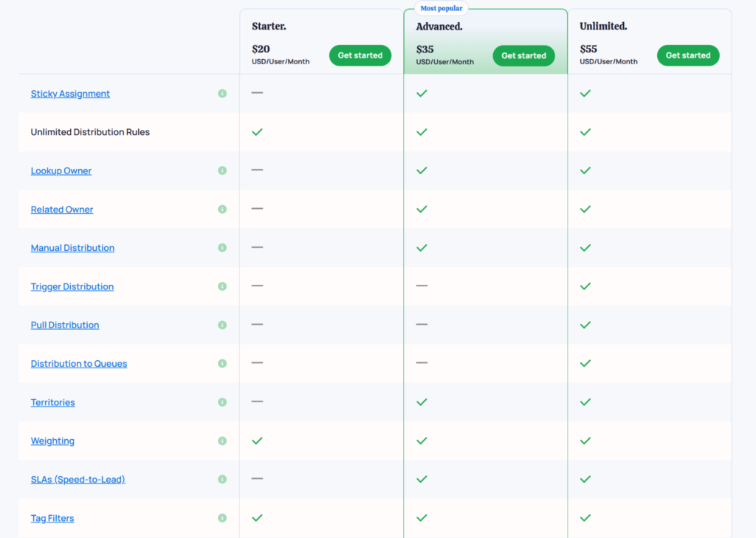756x538 pixels.
Task: Open the Sticky Assignment link
Action: point(70,94)
